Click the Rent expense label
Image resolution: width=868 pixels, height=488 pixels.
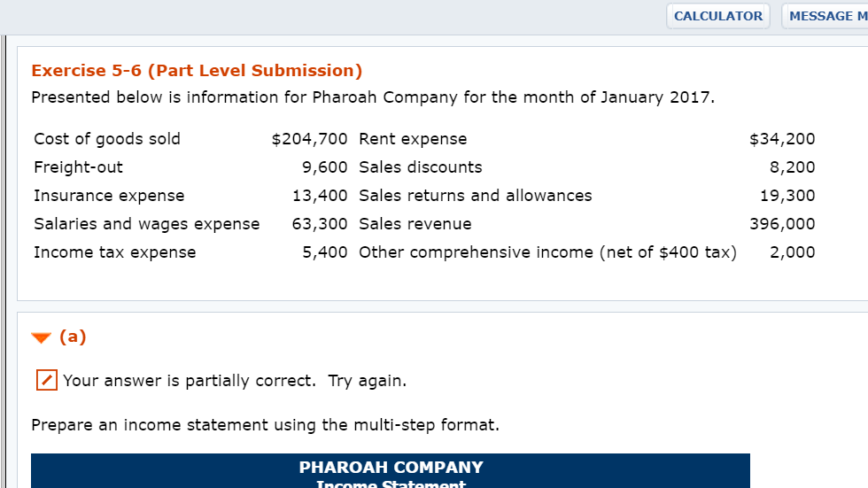(x=413, y=139)
